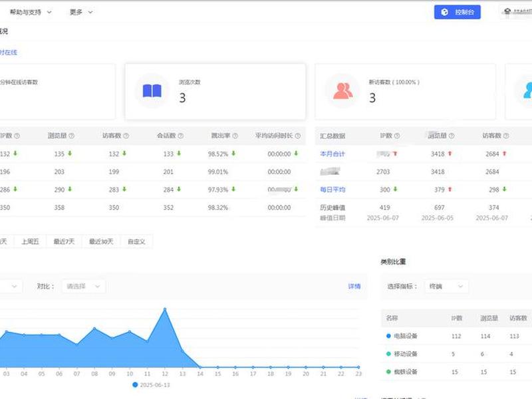This screenshot has height=399, width=532.
Task: Click the 时在线 realtime online link
Action: tap(9, 53)
